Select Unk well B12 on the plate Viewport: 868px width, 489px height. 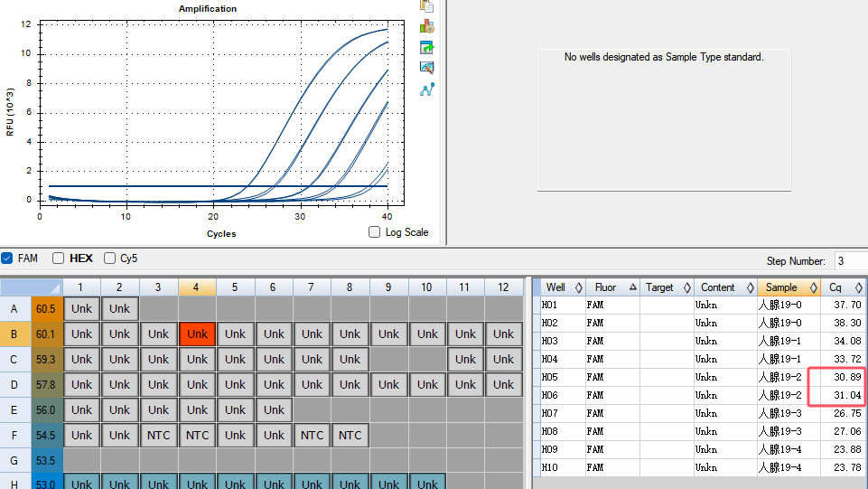504,334
